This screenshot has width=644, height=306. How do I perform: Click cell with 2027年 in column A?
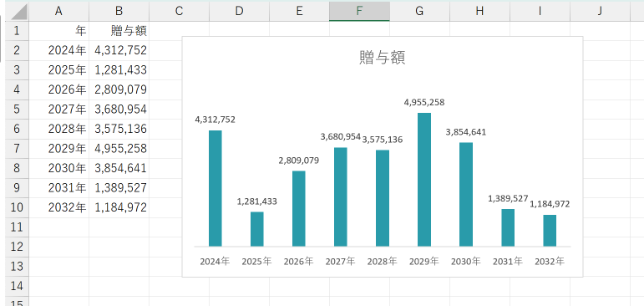pyautogui.click(x=58, y=110)
